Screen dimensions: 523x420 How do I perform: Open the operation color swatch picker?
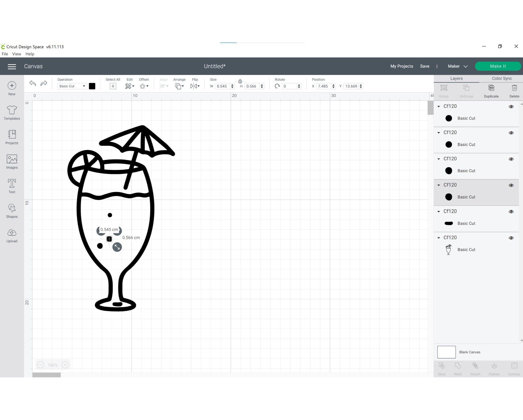(92, 86)
